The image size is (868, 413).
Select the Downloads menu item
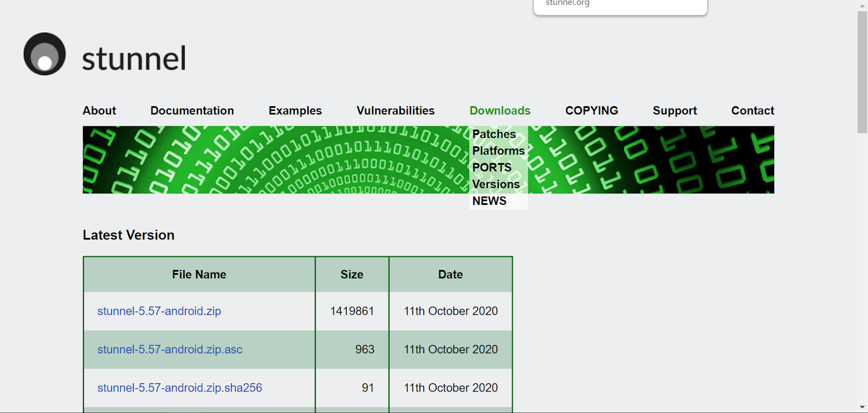[500, 111]
